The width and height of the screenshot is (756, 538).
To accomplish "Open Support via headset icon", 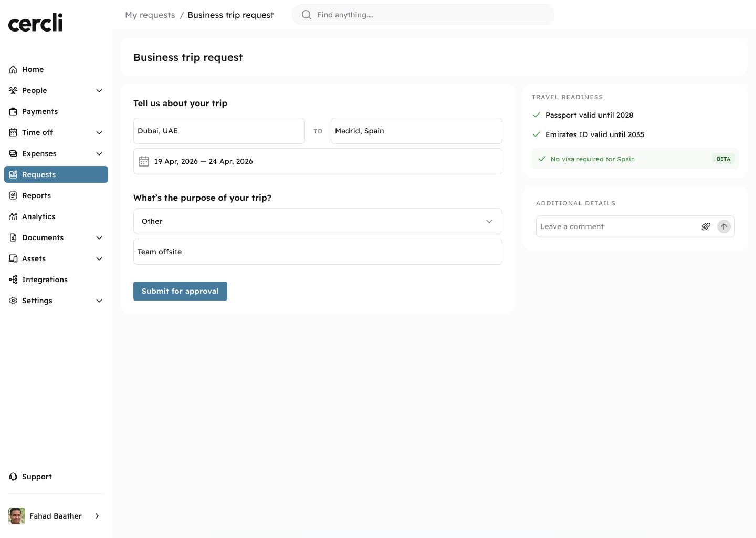I will (x=13, y=477).
